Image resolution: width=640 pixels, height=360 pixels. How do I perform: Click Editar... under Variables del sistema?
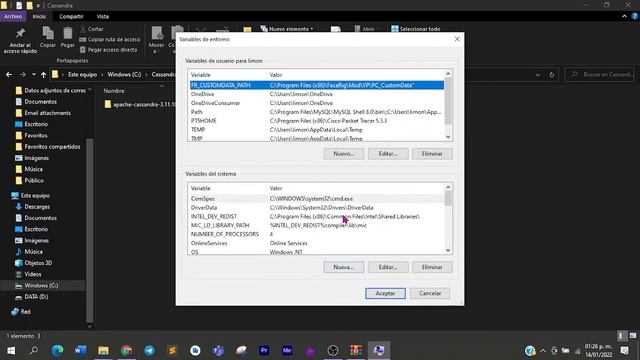click(388, 267)
